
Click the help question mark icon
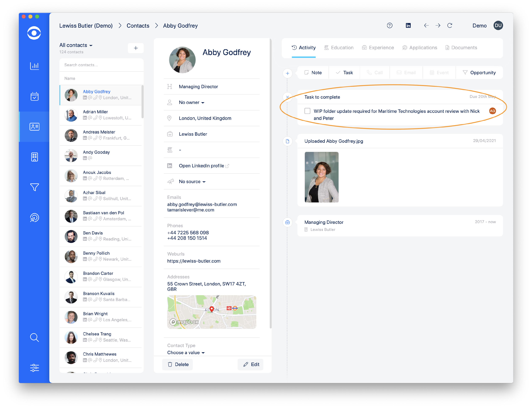390,25
